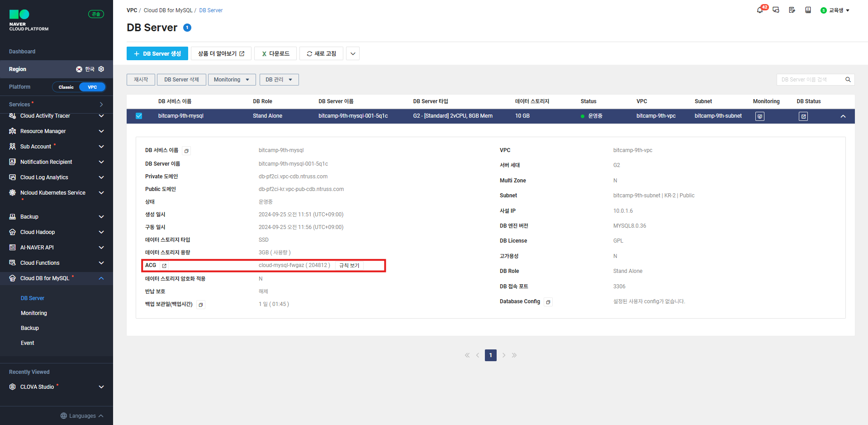Jump to last page arrow
This screenshot has height=425, width=868.
click(x=514, y=355)
